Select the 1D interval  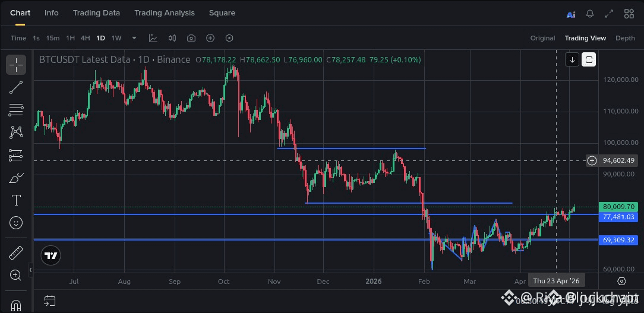[x=100, y=38]
